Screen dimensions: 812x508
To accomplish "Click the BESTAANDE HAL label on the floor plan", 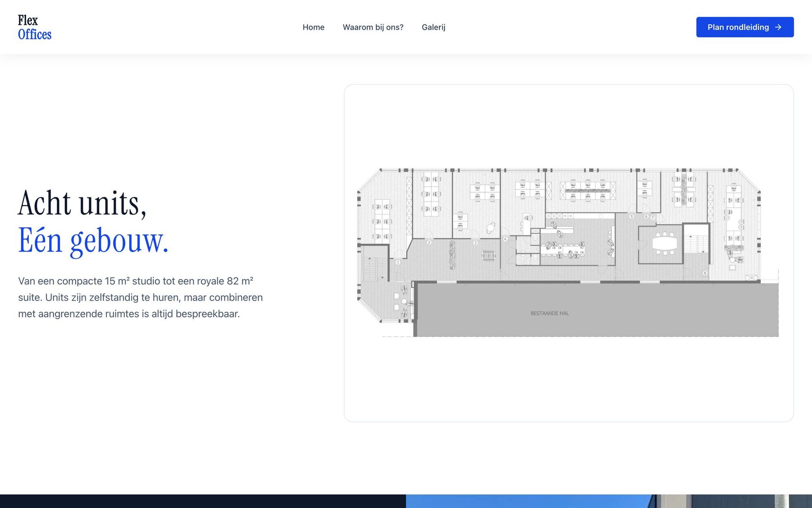I will coord(549,313).
